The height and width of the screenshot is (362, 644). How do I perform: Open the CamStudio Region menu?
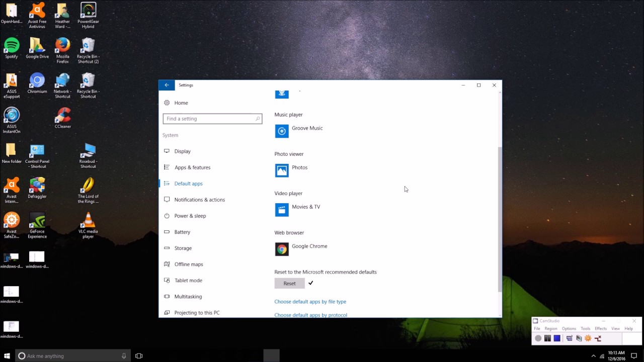[x=551, y=329]
